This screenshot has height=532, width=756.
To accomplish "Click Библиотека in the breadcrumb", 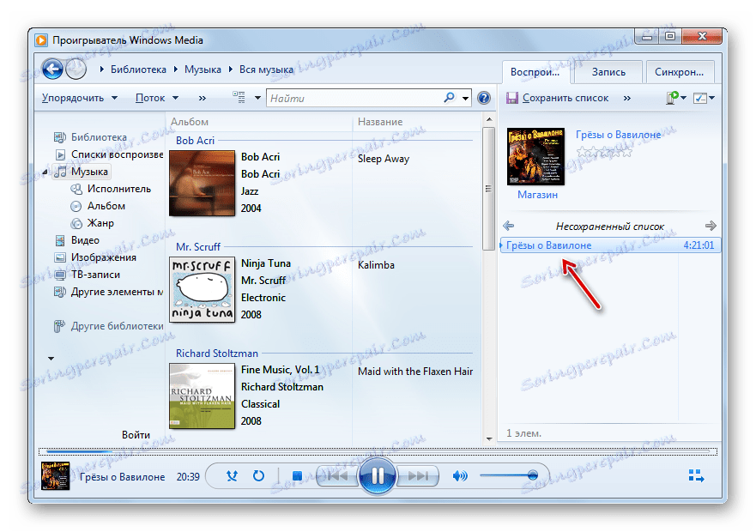I will (138, 70).
